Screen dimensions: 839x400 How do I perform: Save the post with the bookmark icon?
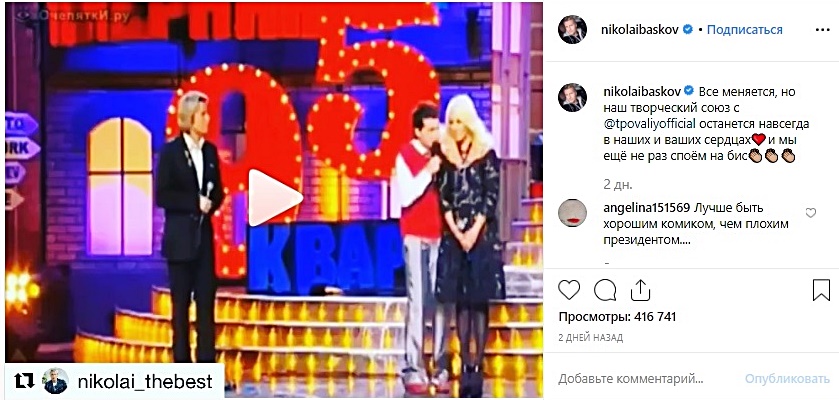821,290
